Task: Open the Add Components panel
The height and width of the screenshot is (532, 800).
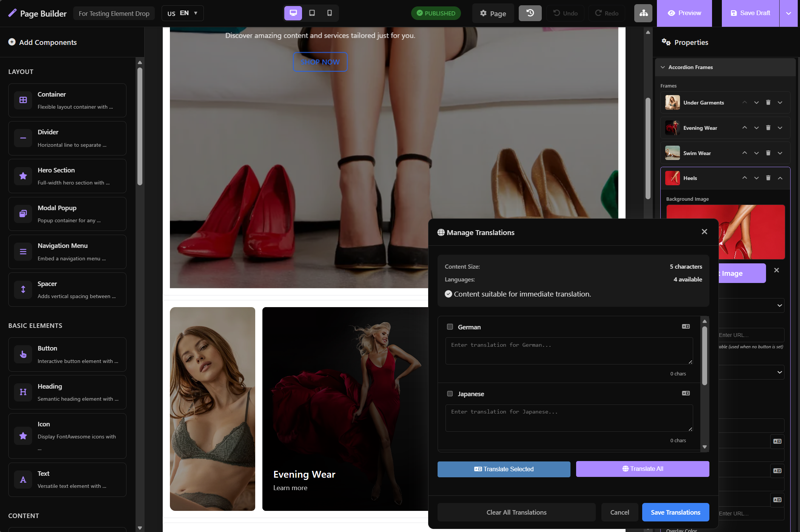Action: (43, 42)
